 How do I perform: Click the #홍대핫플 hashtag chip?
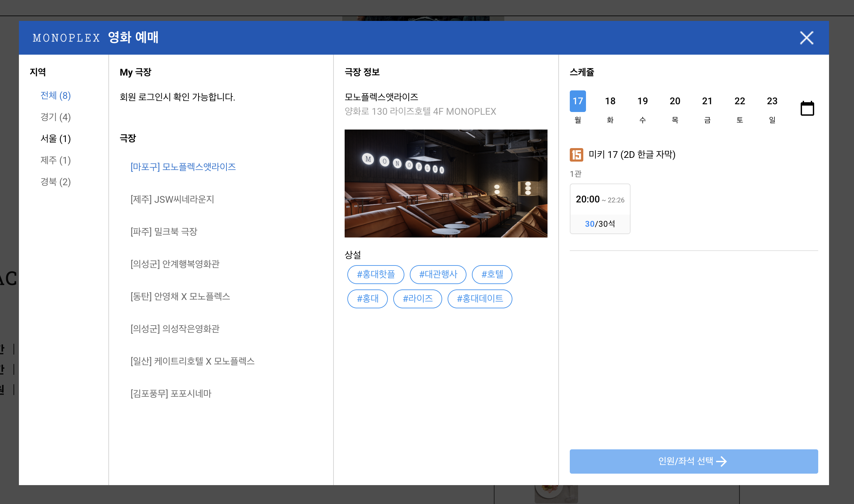tap(375, 274)
